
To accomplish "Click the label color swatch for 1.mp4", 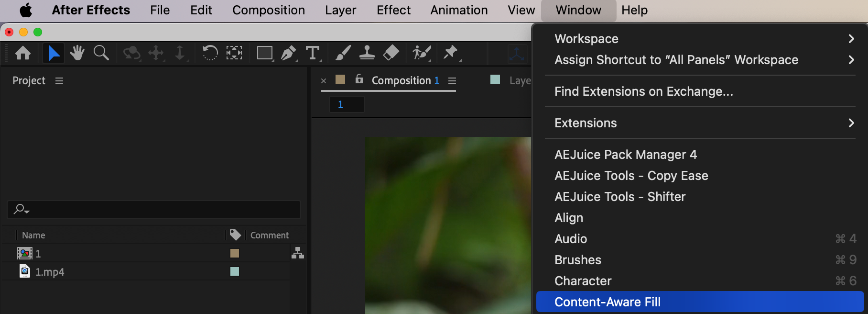I will 235,271.
